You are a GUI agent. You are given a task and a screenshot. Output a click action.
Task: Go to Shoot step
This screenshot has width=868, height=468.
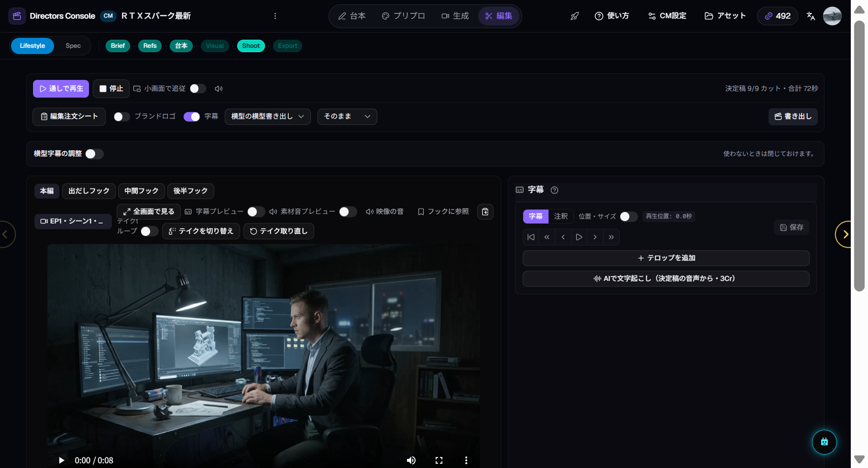click(251, 46)
